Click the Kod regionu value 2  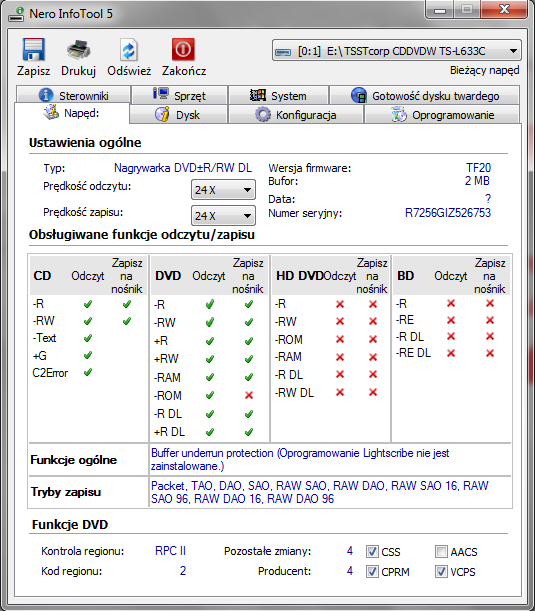pyautogui.click(x=183, y=571)
